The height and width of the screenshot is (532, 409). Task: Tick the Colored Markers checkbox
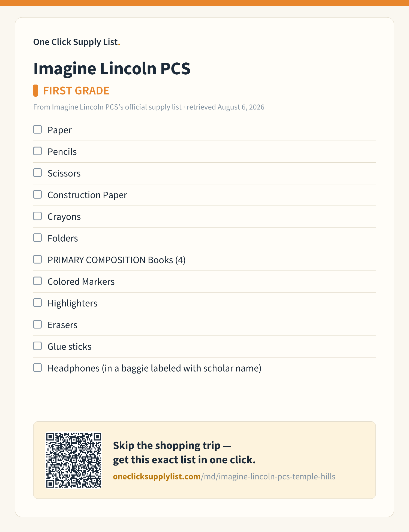(37, 281)
